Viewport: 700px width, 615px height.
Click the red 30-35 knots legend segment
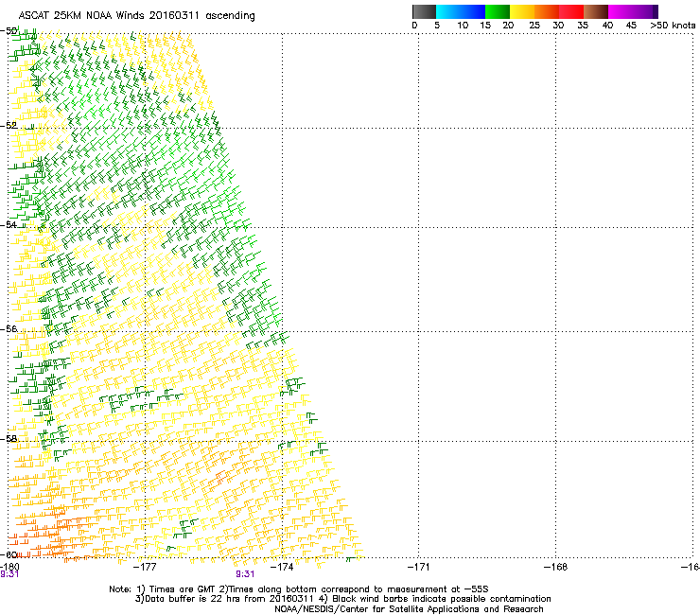571,11
